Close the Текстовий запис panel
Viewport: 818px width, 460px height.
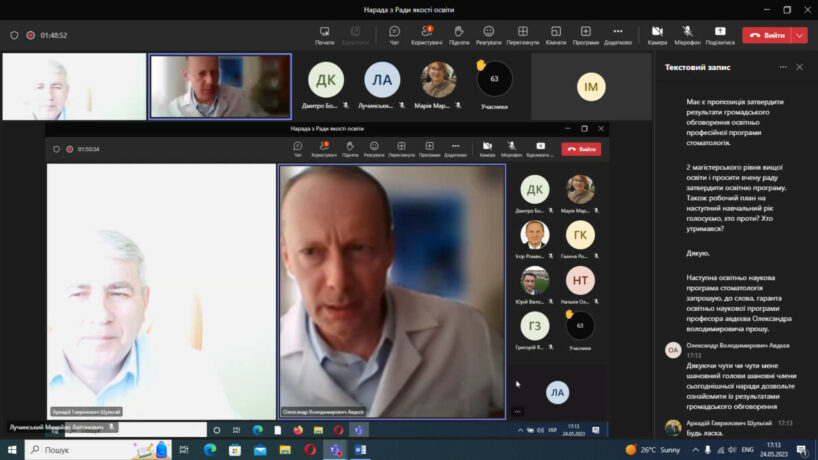click(799, 67)
